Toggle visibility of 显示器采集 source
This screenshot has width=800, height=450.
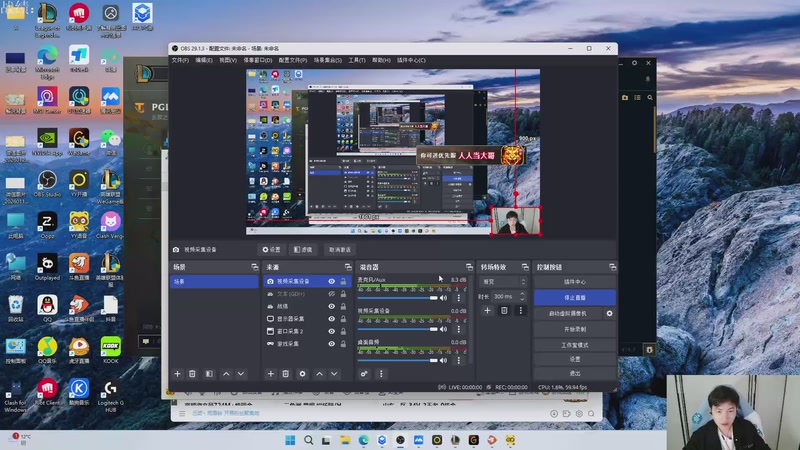332,319
